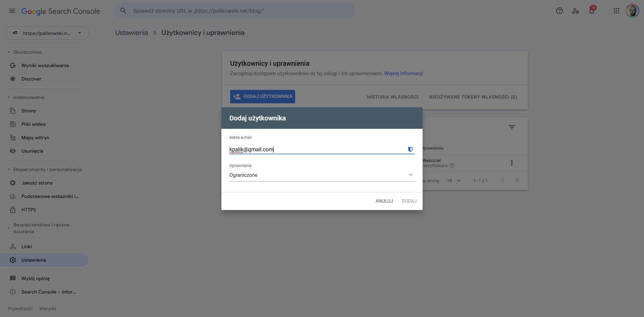Select Pliki wideo in the sidebar
644x317 pixels.
click(33, 124)
